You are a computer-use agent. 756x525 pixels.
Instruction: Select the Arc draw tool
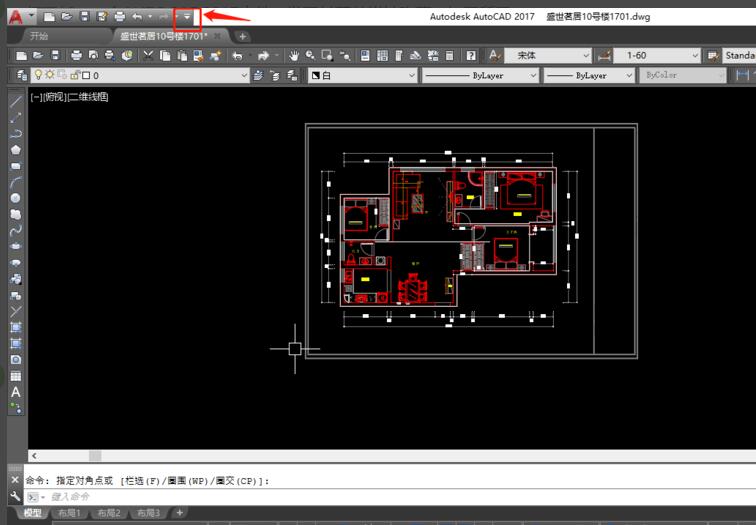point(16,182)
